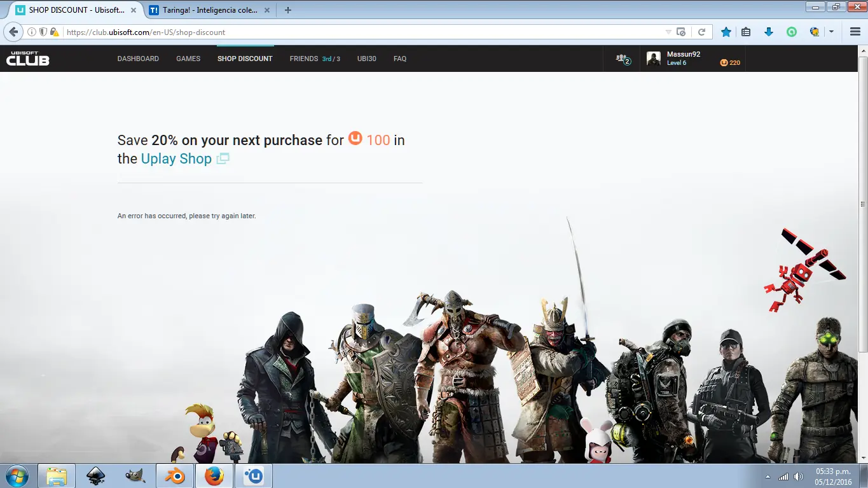Select the SHOP DISCOUNT nav item
This screenshot has height=488, width=868.
point(245,59)
